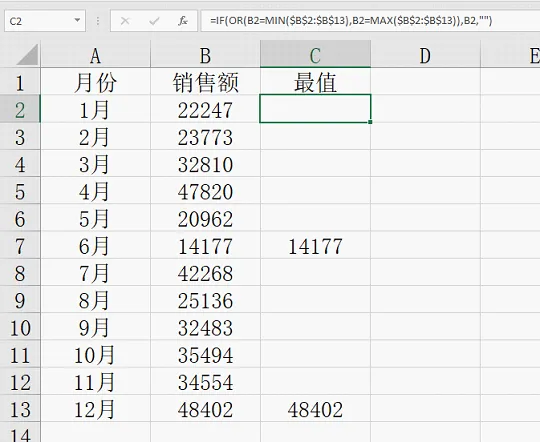Select cell containing 6月

point(95,246)
